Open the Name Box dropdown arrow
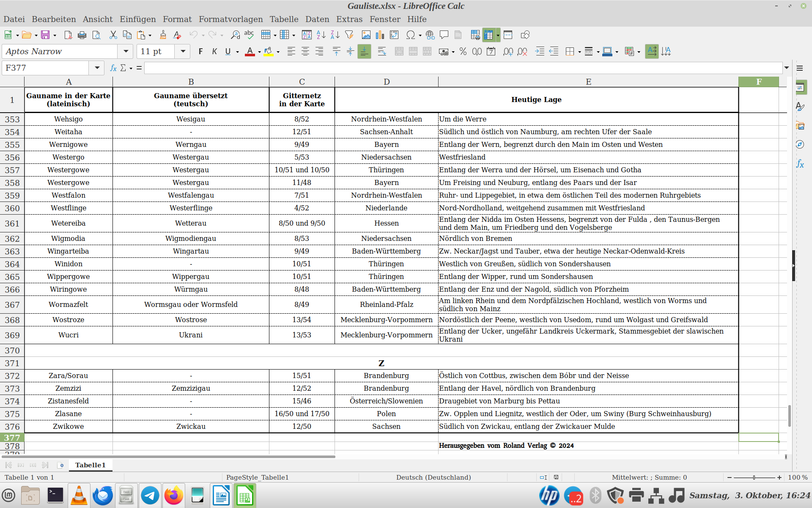The height and width of the screenshot is (508, 812). (x=97, y=68)
